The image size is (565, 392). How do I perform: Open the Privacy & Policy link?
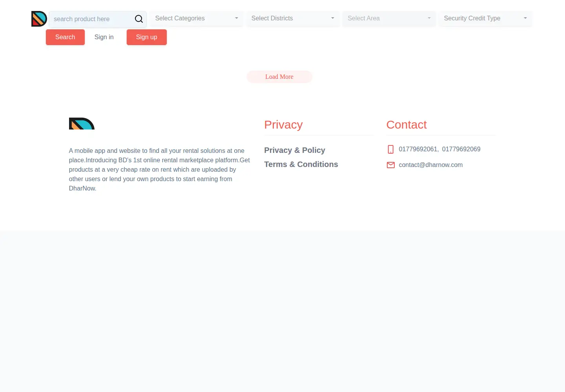click(295, 150)
